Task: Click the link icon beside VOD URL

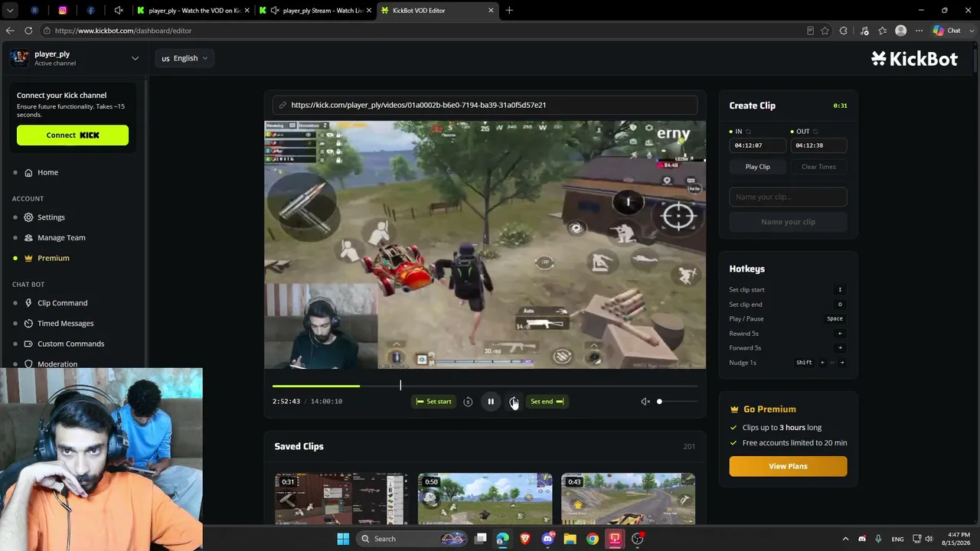Action: click(x=283, y=105)
